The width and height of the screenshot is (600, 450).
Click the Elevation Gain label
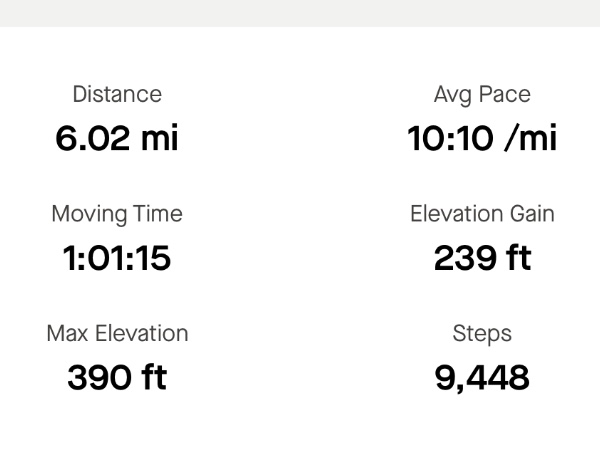point(482,214)
